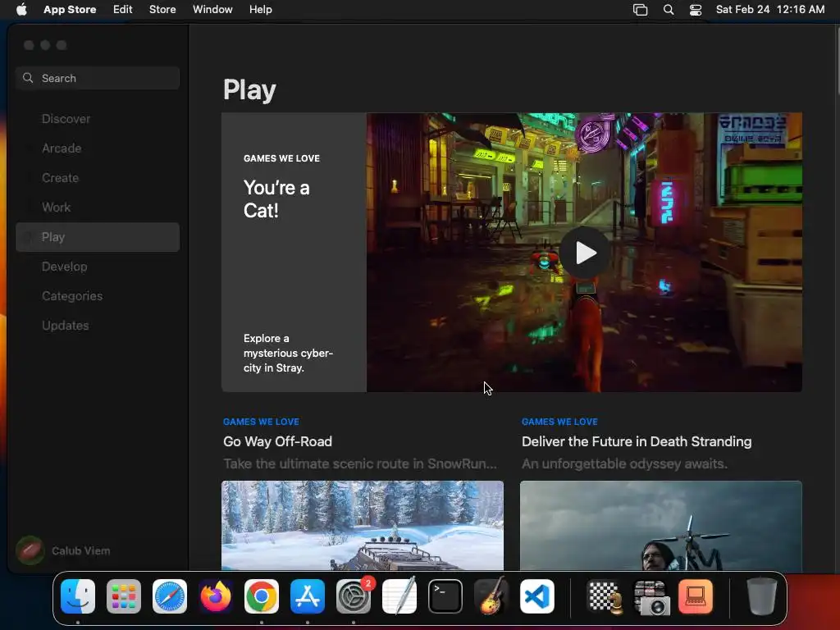Click the Death Stranding thumbnail
The width and height of the screenshot is (840, 630).
pyautogui.click(x=660, y=525)
